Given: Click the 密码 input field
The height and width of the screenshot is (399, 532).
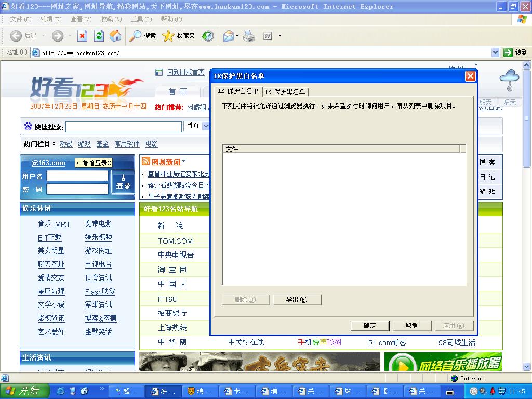Looking at the screenshot, I should pyautogui.click(x=77, y=189).
